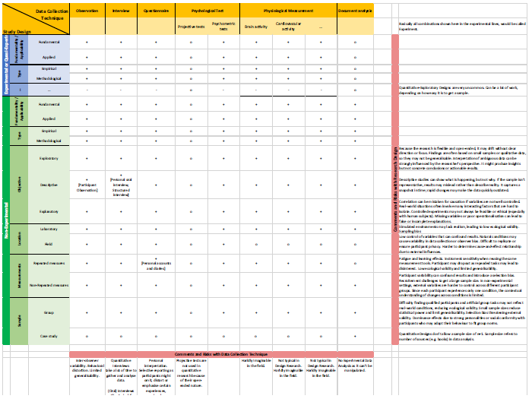Image resolution: width=532 pixels, height=402 pixels.
Task: Select the Observation column header cell
Action: [x=87, y=11]
